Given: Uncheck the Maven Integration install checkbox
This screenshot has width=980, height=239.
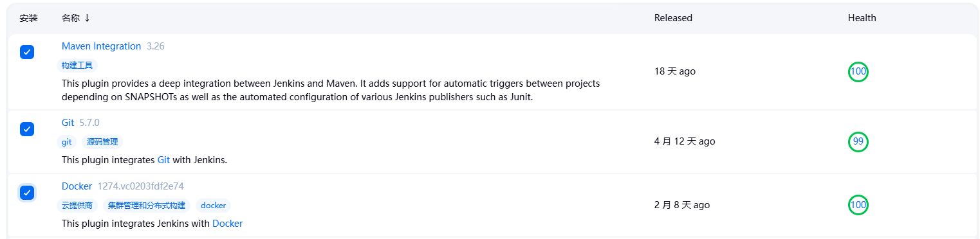Looking at the screenshot, I should click(27, 52).
